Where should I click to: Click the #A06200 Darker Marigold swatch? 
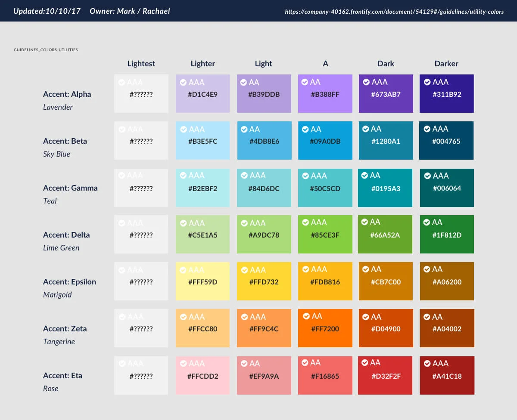tap(447, 281)
